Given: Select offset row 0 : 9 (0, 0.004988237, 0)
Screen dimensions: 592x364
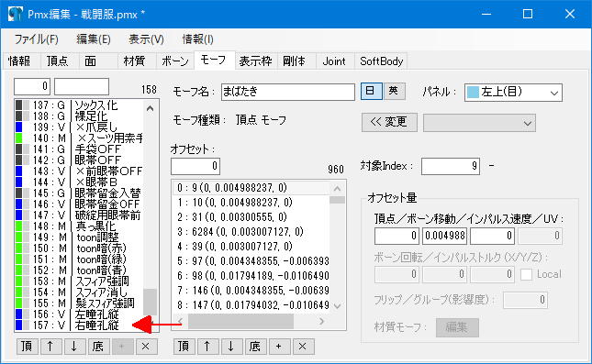Looking at the screenshot, I should point(251,188).
